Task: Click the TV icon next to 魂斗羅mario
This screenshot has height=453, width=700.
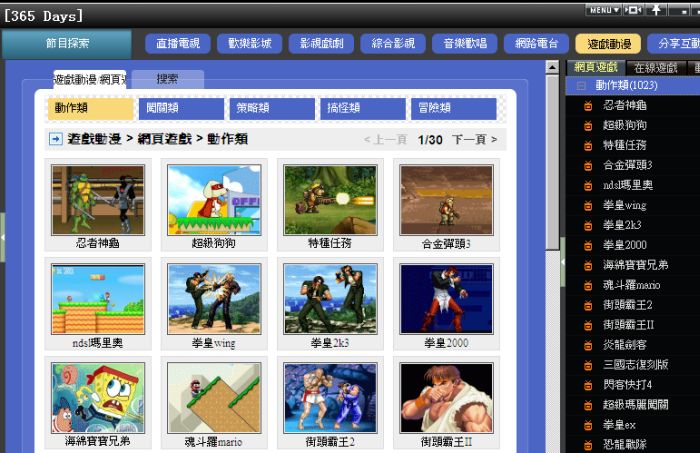Action: coord(588,286)
